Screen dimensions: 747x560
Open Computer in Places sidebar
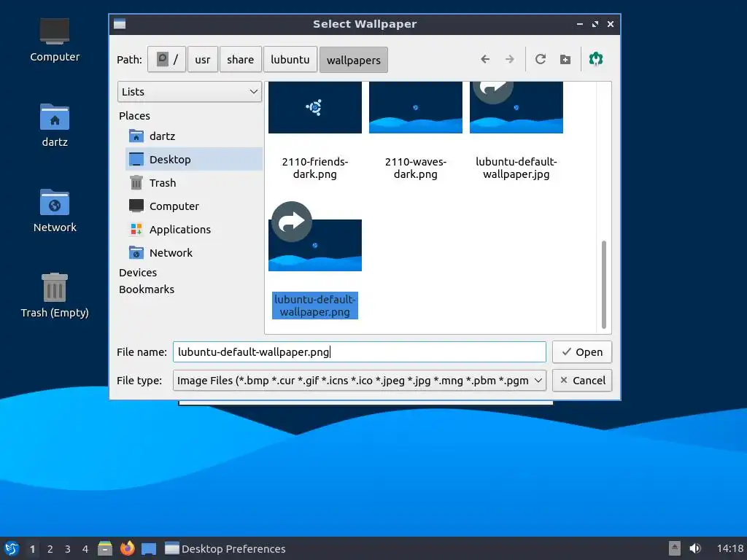(194, 206)
